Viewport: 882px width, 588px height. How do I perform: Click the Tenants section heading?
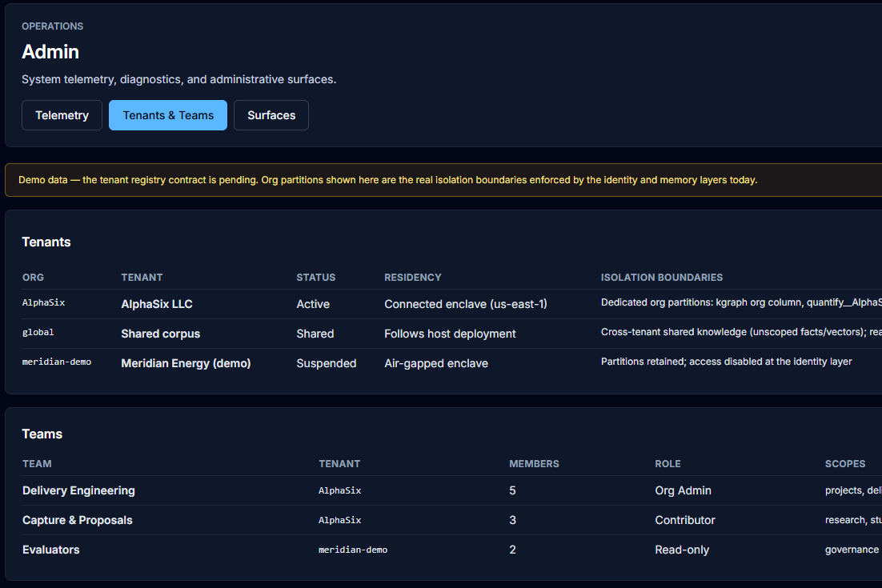[x=46, y=242]
